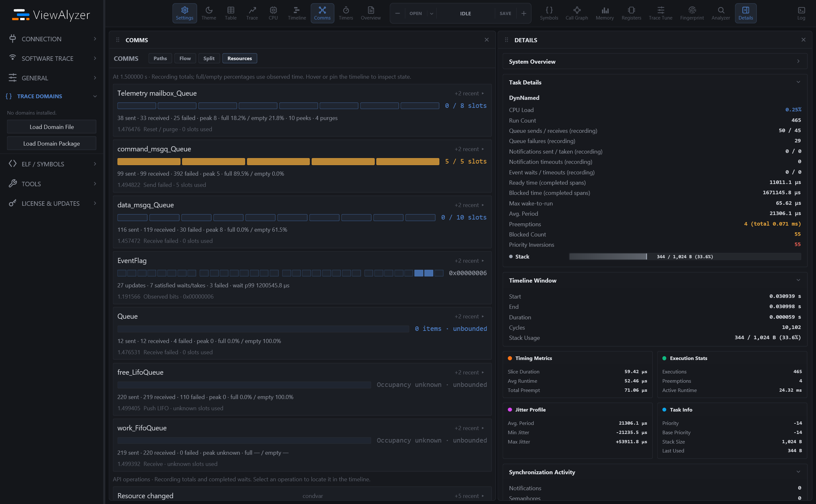Switch to the Flow tab

185,58
